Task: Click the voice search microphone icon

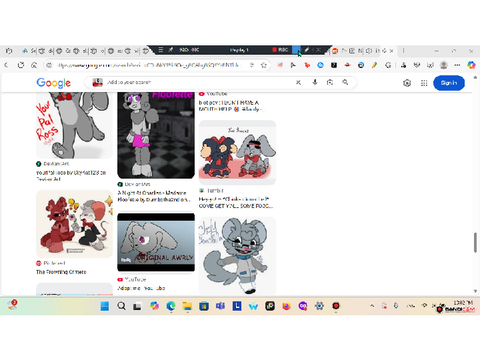Action: pyautogui.click(x=315, y=82)
